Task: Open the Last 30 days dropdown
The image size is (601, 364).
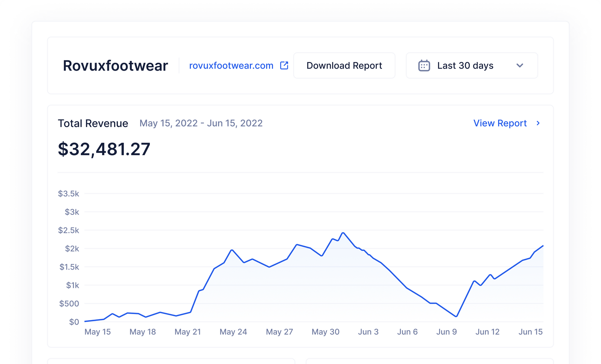Action: tap(471, 65)
